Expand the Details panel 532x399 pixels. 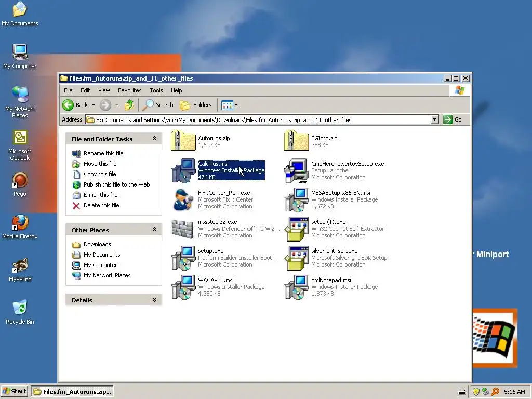(x=154, y=300)
